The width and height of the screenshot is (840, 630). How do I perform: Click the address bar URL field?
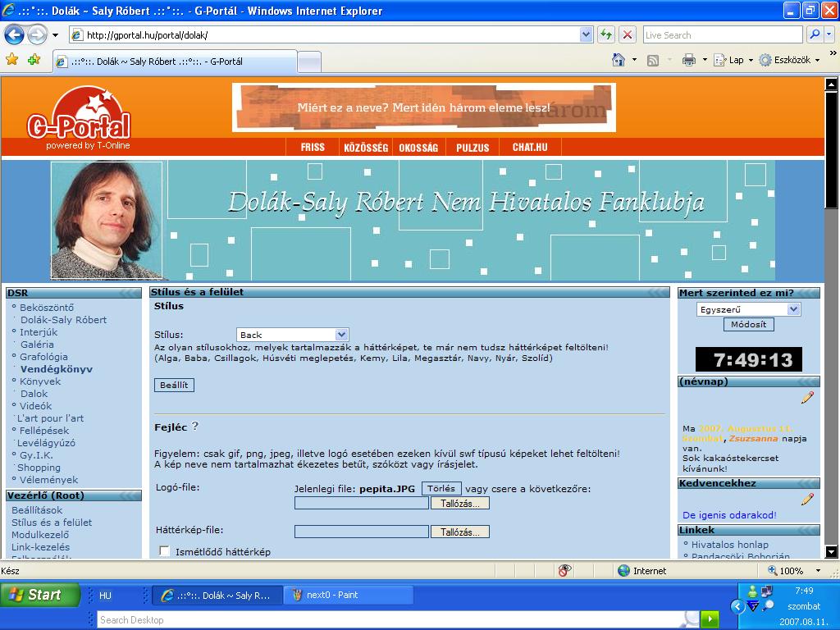coord(324,34)
